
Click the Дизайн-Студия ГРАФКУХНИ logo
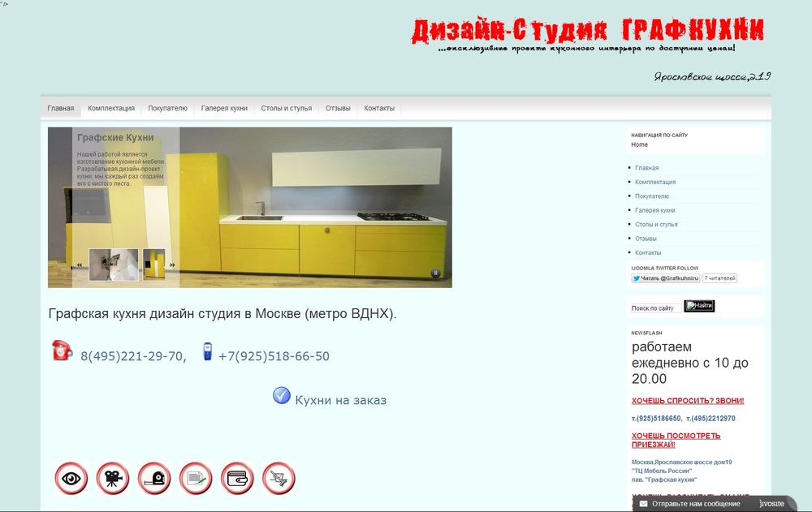tap(588, 31)
